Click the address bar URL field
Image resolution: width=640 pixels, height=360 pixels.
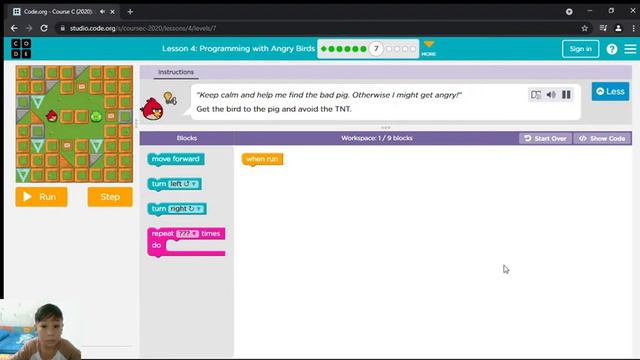314,28
